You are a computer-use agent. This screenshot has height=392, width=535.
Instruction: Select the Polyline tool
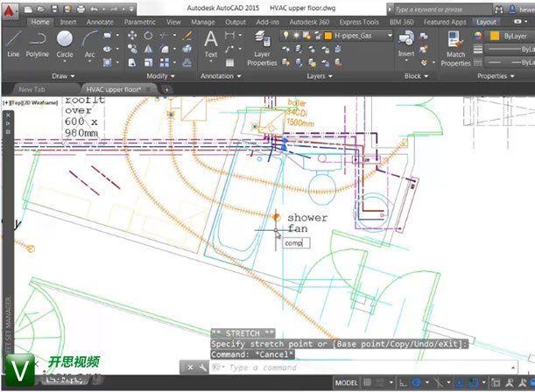37,41
